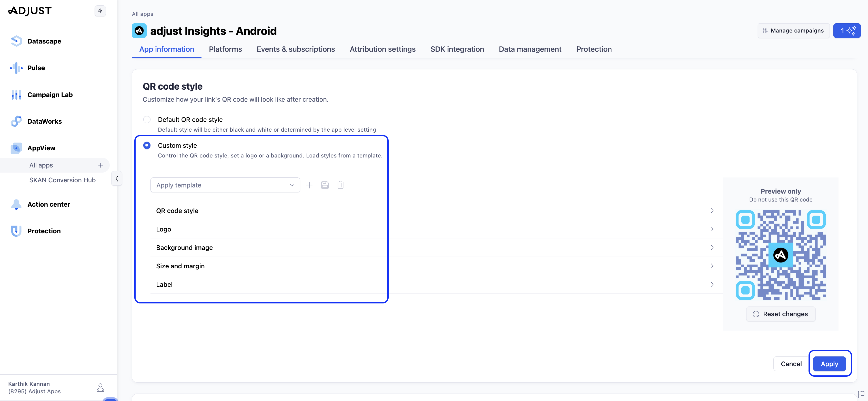Open Datascape from the sidebar icon
Image resolution: width=868 pixels, height=401 pixels.
coord(16,41)
